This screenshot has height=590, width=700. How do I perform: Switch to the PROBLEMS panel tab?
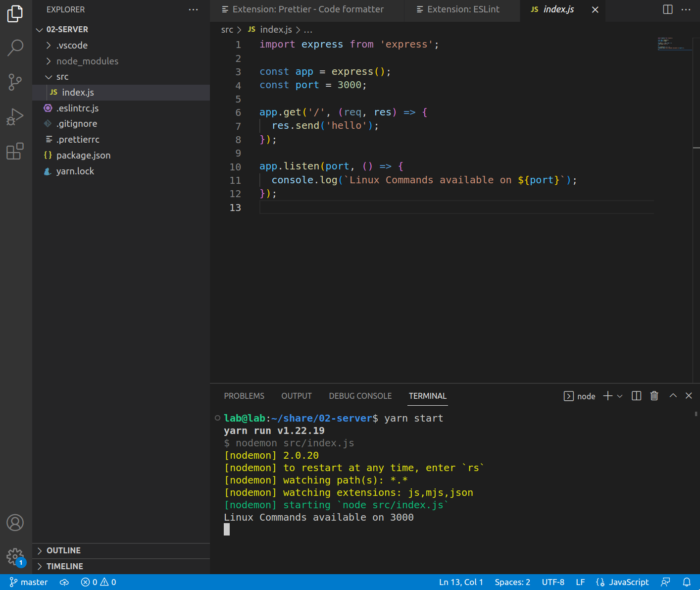point(244,396)
